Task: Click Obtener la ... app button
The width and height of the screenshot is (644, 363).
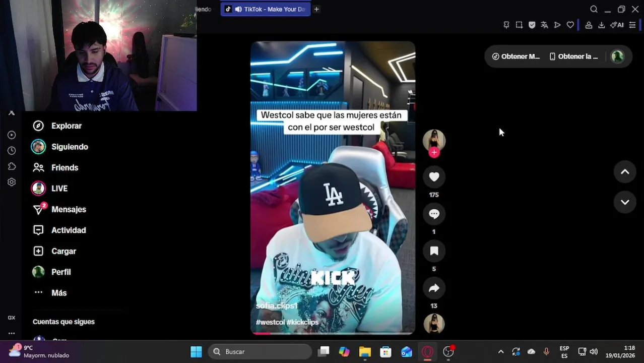Action: (x=573, y=56)
